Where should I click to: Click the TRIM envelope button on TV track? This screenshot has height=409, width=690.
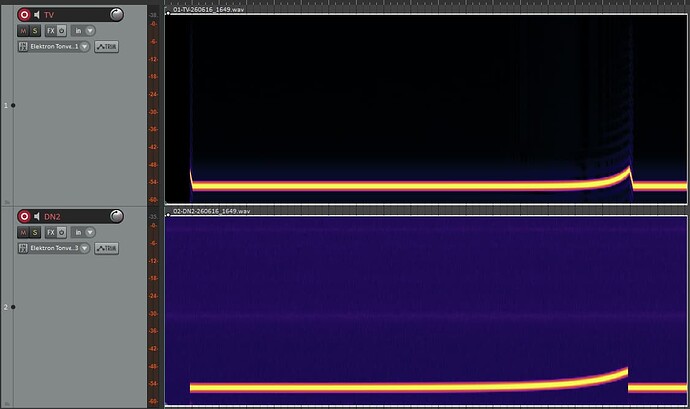pyautogui.click(x=106, y=46)
